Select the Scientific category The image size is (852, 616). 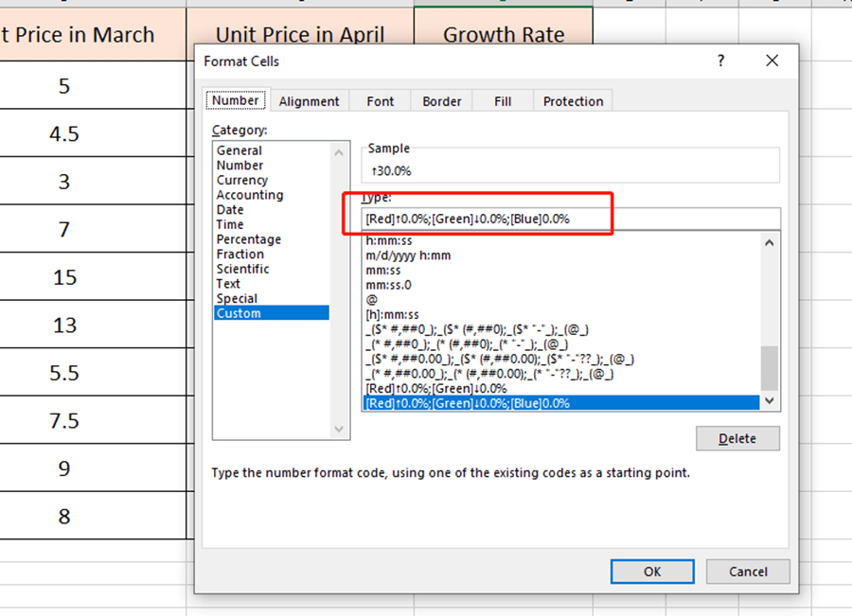click(x=271, y=269)
